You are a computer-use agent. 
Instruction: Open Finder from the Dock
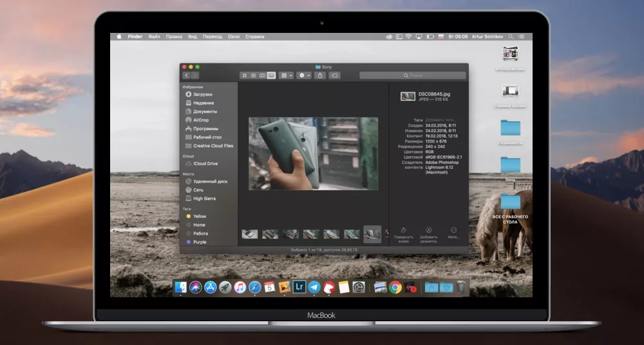click(181, 287)
